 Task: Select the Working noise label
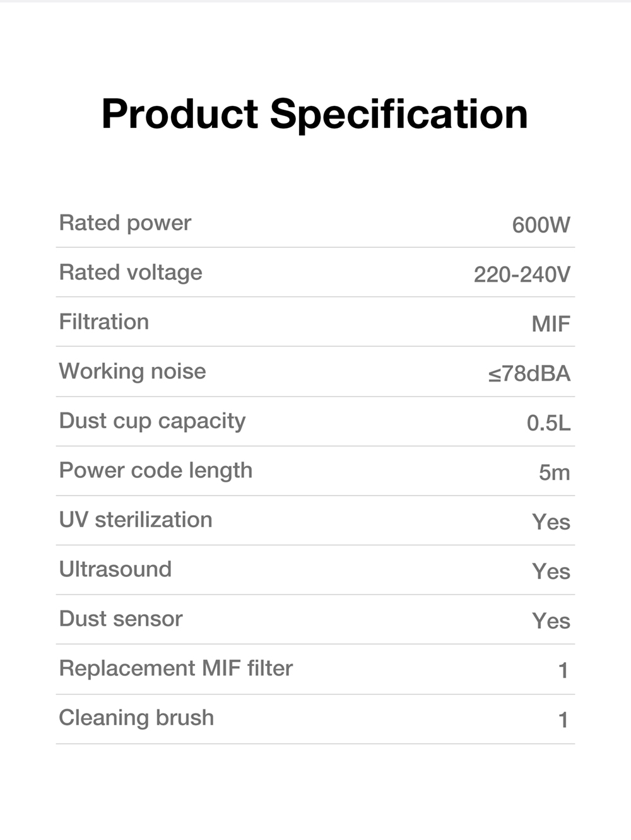pos(133,371)
